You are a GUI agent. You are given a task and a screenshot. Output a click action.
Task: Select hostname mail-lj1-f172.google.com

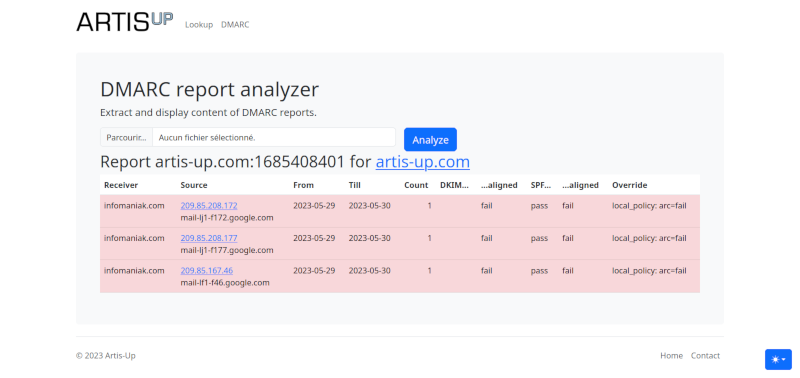tap(227, 218)
